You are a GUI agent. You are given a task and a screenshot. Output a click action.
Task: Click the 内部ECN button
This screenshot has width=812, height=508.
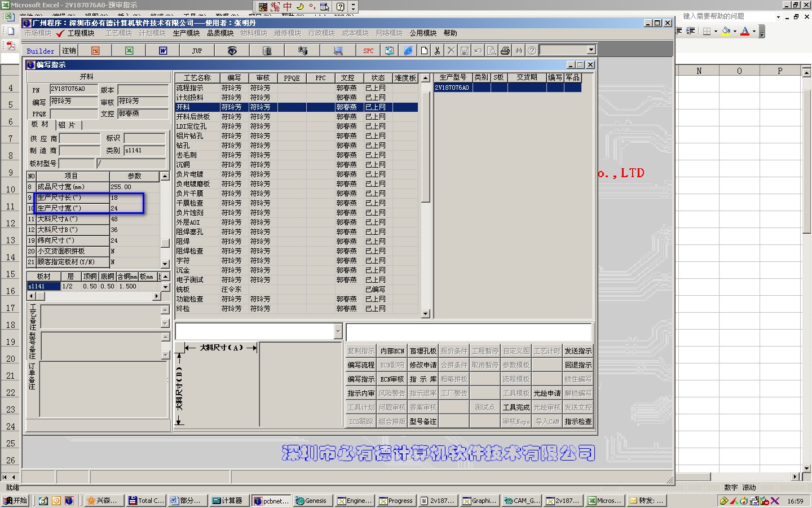coord(392,351)
